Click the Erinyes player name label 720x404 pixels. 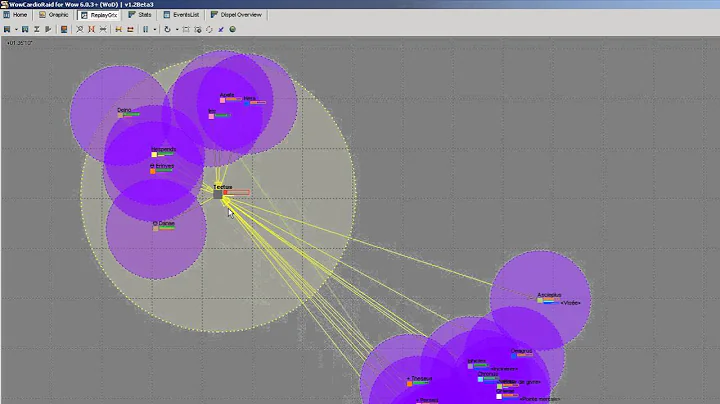[164, 166]
